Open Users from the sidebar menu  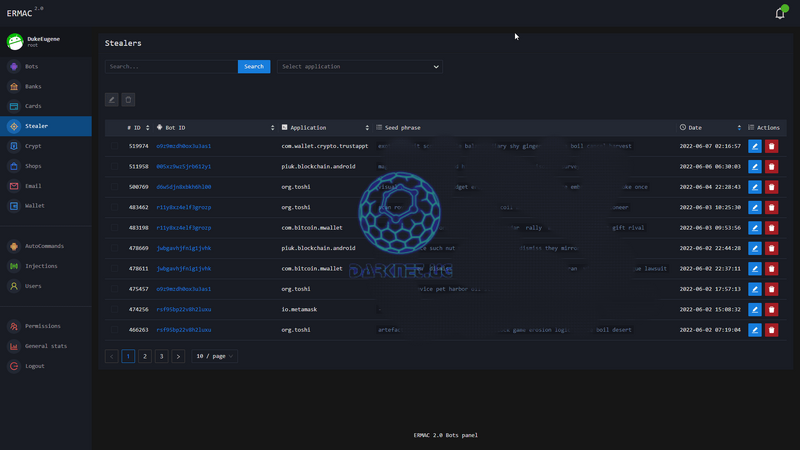click(x=46, y=286)
